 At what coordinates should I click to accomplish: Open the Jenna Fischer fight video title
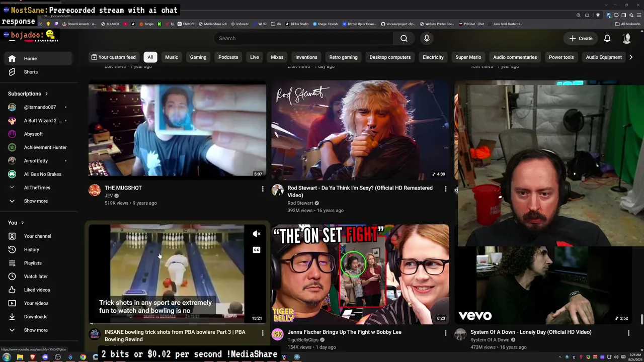pyautogui.click(x=345, y=332)
